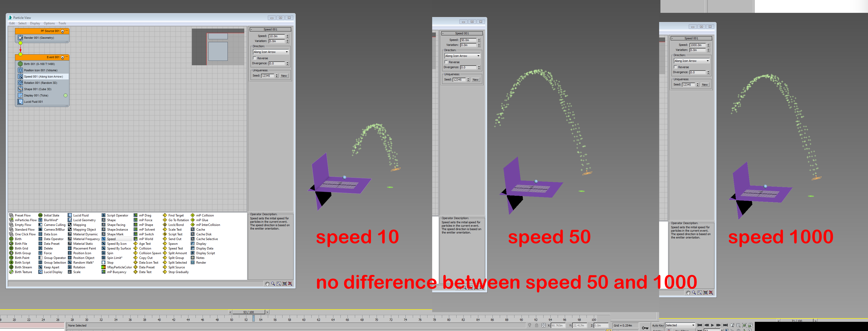Click Birth 001 operator icon
Image resolution: width=868 pixels, height=331 pixels.
point(20,64)
